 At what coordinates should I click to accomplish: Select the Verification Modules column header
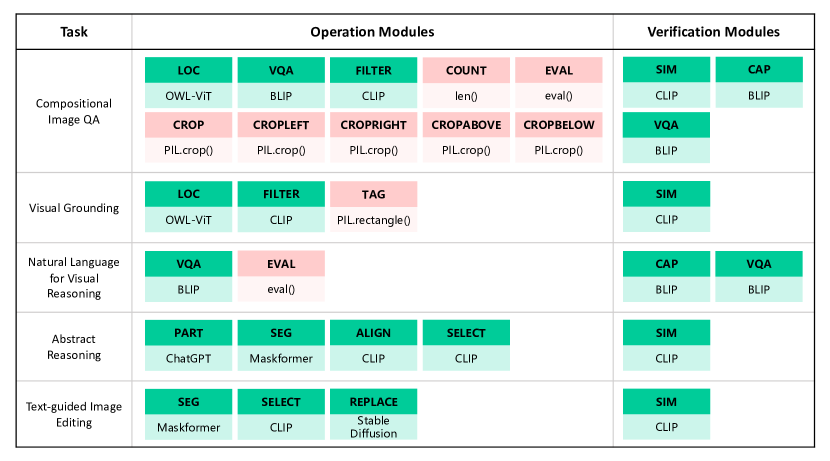tap(713, 32)
